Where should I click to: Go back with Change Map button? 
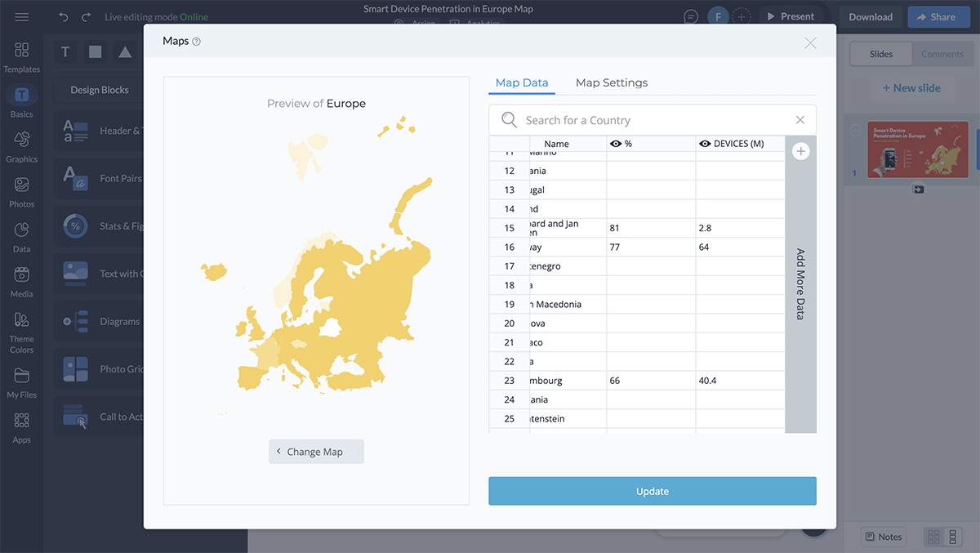[x=316, y=452]
